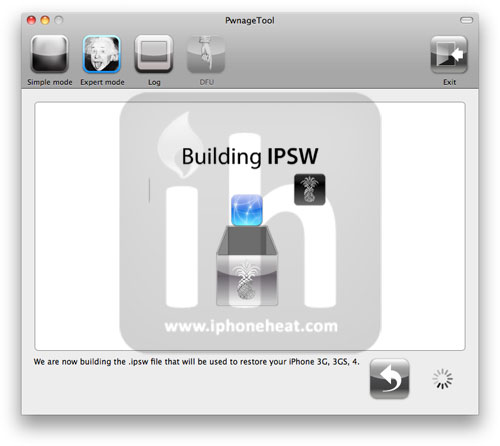The image size is (500, 446).
Task: Switch to Simple mode
Action: (50, 54)
